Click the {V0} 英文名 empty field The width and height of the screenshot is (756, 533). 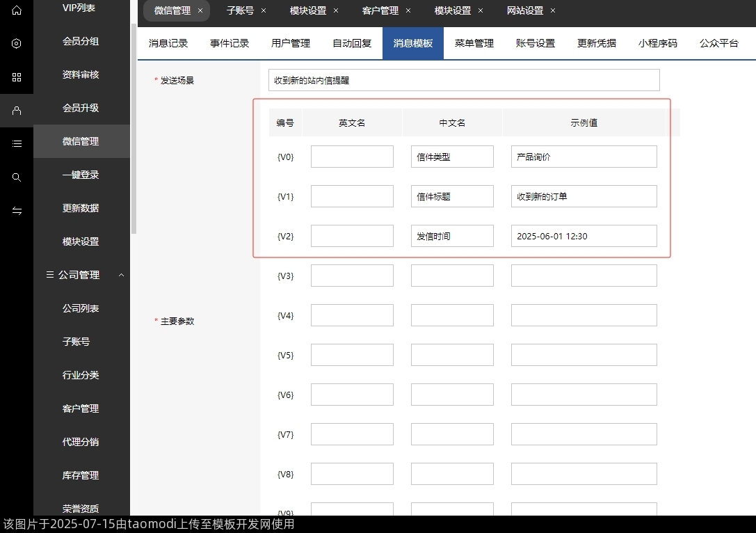click(x=352, y=157)
